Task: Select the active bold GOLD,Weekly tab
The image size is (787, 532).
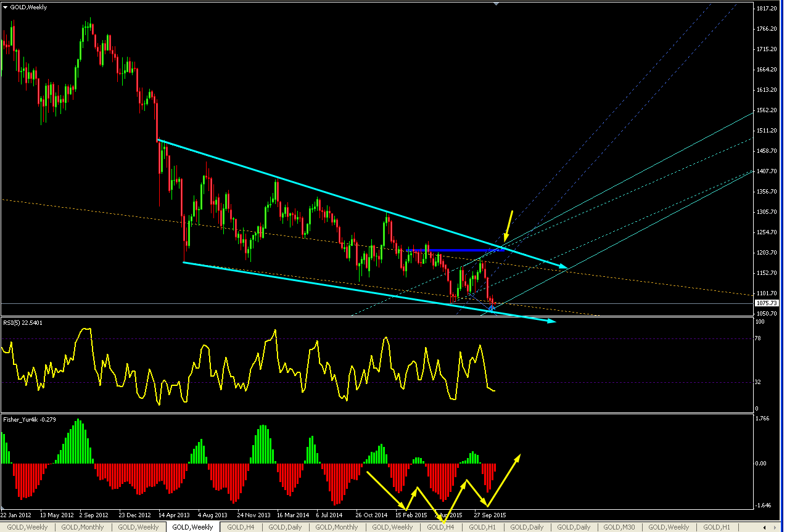Action: pyautogui.click(x=192, y=527)
